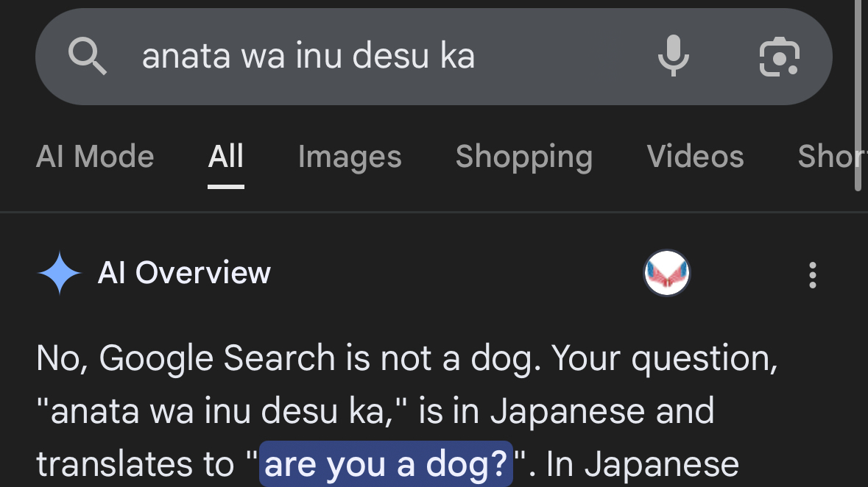Go to the Videos tab
868x487 pixels.
pyautogui.click(x=695, y=157)
